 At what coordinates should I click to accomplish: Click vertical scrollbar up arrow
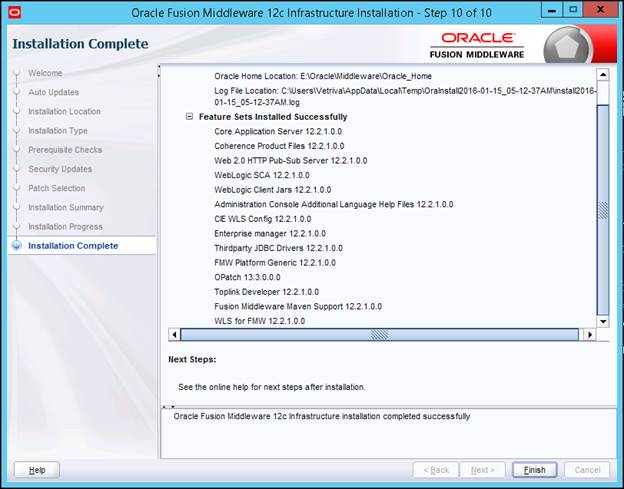point(603,75)
